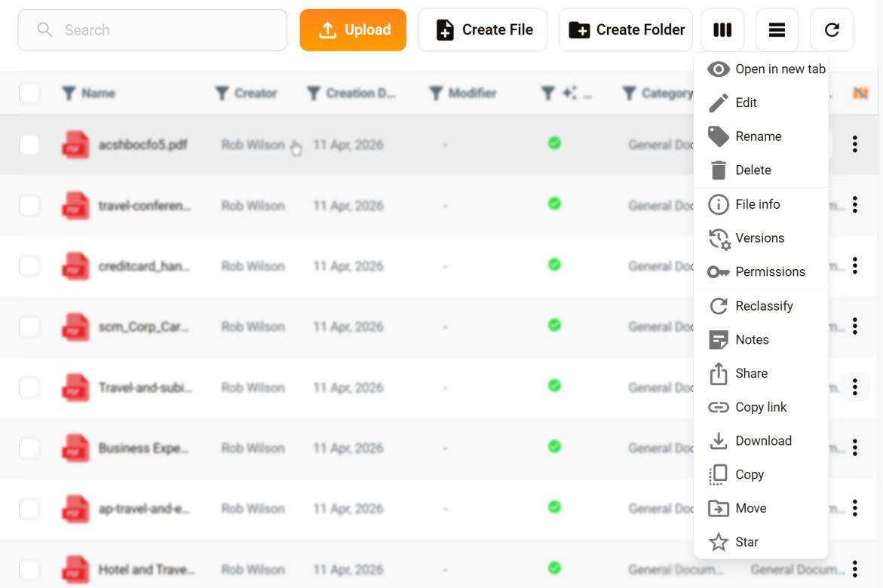883x588 pixels.
Task: Tick checkbox for Business Expe... row
Action: pos(29,449)
